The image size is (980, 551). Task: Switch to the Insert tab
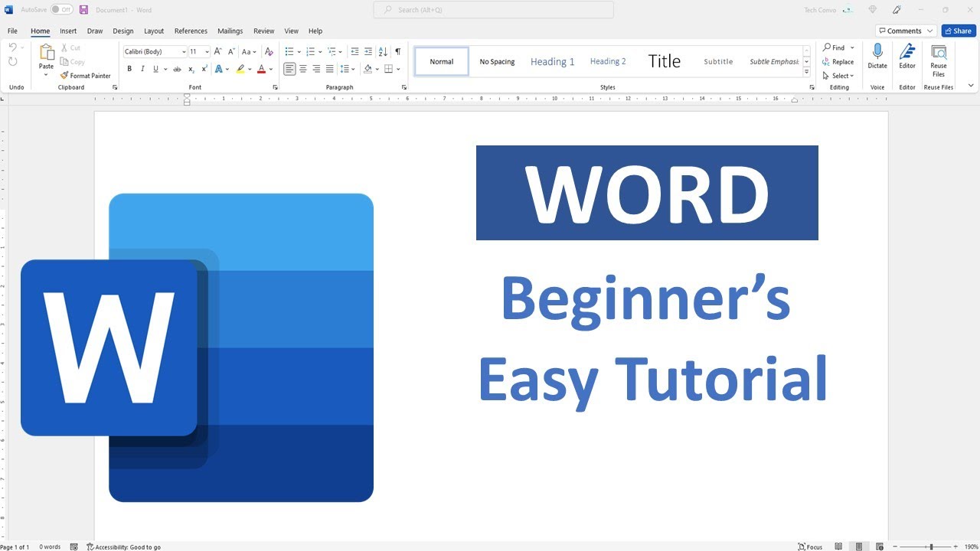click(x=68, y=31)
